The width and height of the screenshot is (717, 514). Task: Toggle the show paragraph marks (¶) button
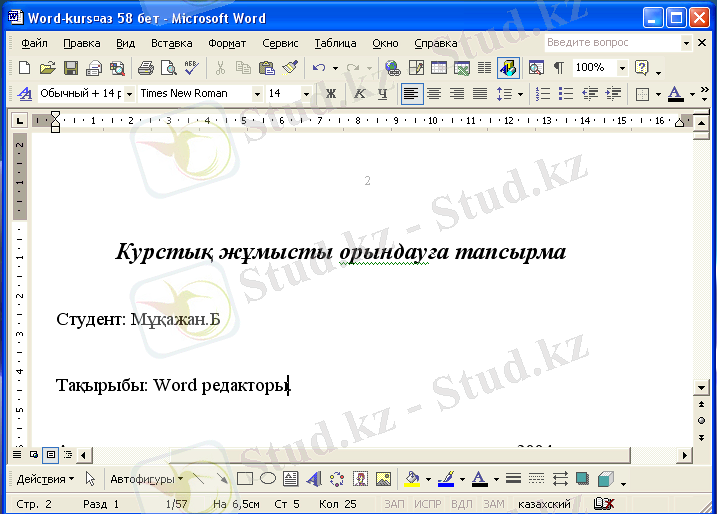pyautogui.click(x=558, y=68)
